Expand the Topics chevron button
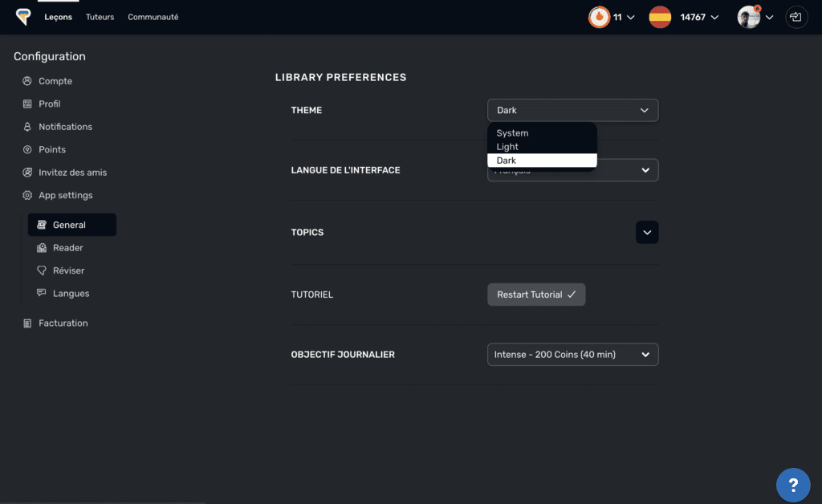Image resolution: width=822 pixels, height=504 pixels. [647, 233]
